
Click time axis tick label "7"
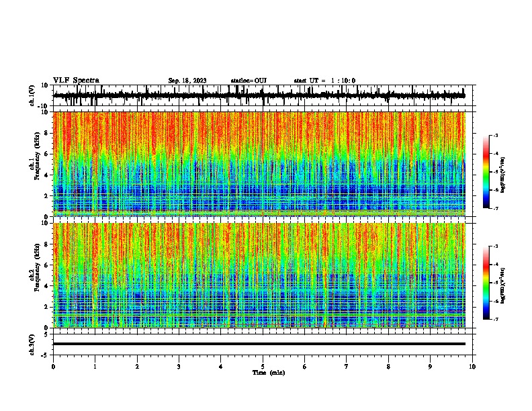point(347,367)
